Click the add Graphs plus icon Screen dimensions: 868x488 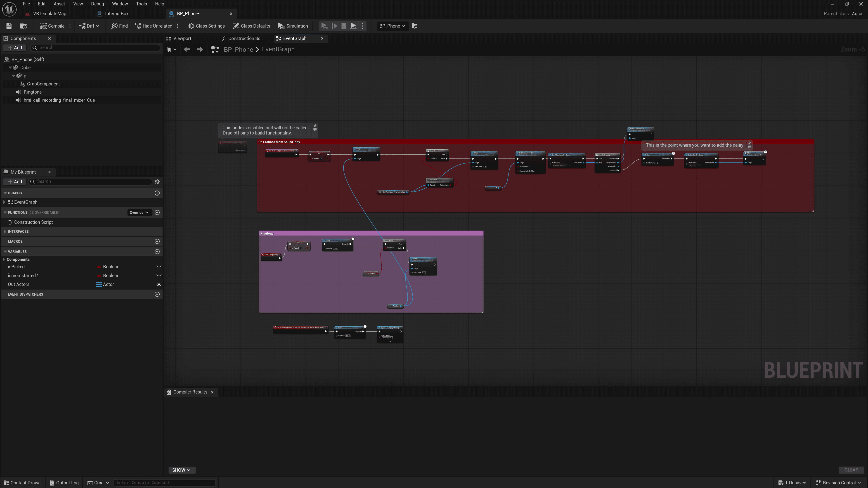157,193
